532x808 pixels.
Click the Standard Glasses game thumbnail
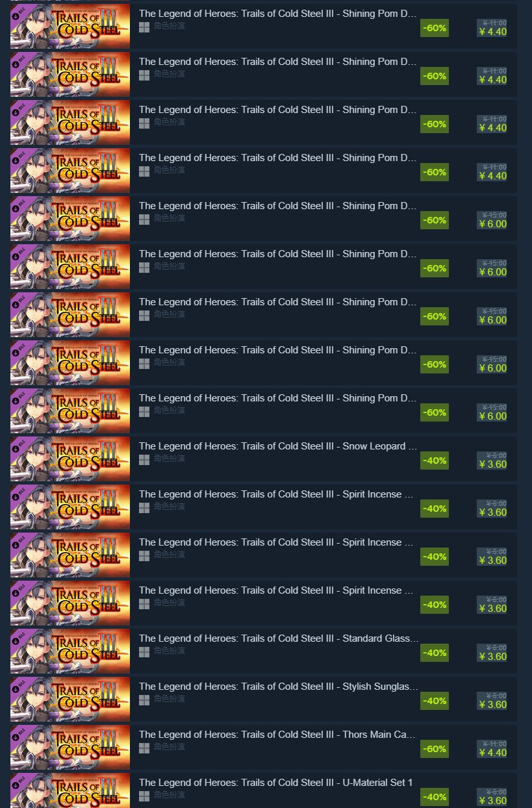click(x=70, y=651)
